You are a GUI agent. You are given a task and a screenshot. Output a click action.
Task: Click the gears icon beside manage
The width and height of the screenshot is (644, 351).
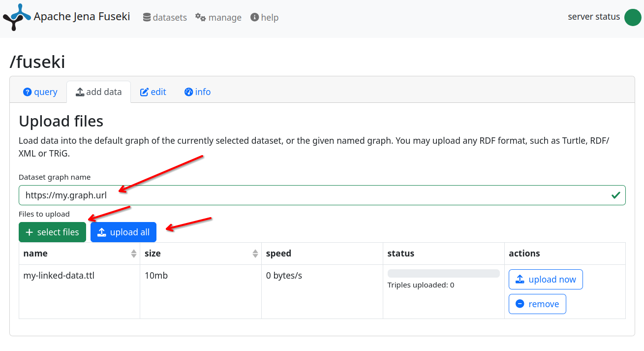(200, 17)
